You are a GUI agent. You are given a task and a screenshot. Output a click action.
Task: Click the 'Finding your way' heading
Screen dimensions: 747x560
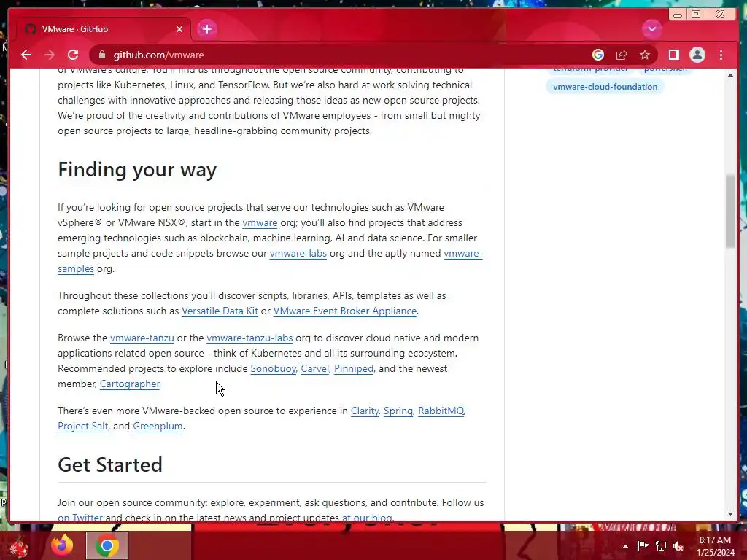tap(137, 170)
